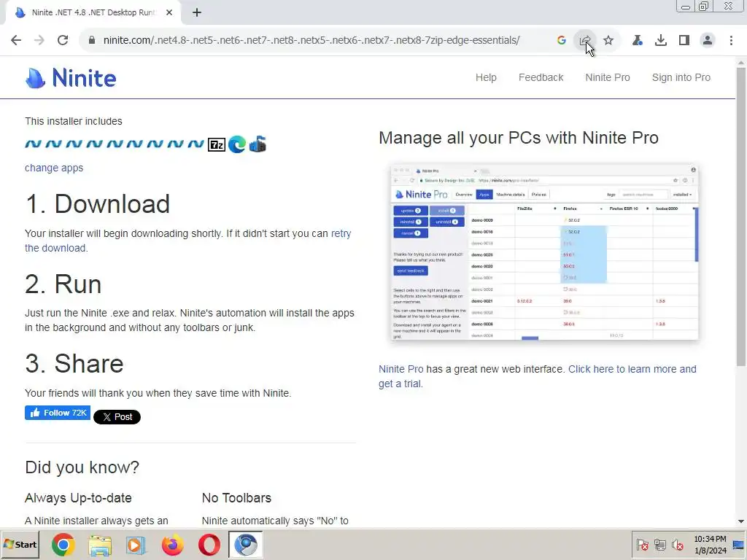This screenshot has height=560, width=747.
Task: Click the address bar URL
Action: coord(311,40)
